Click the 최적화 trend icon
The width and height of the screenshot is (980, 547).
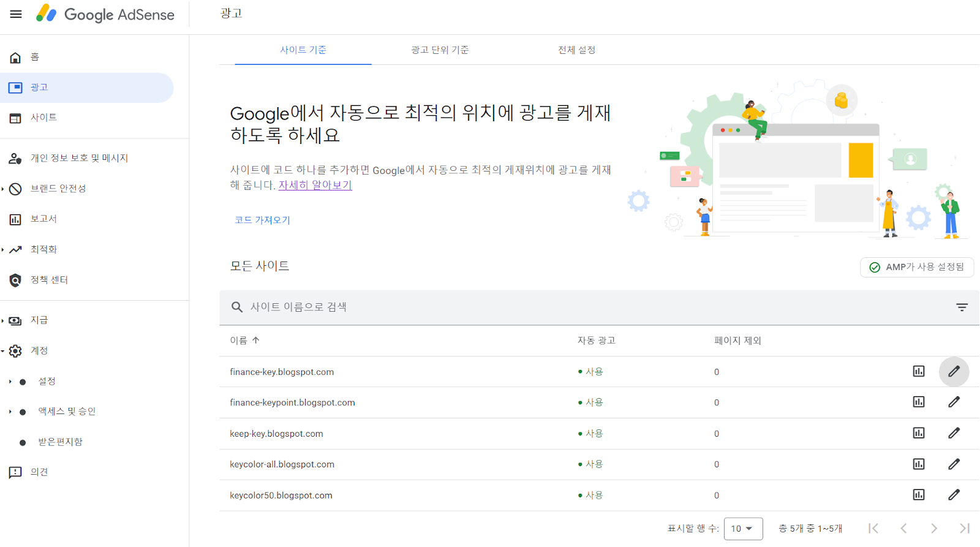pyautogui.click(x=15, y=249)
